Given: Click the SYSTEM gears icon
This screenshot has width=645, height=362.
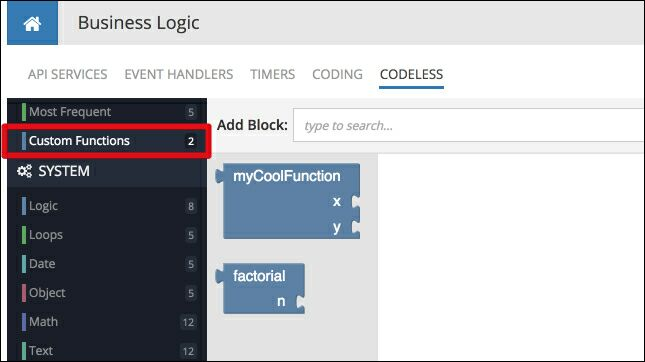Looking at the screenshot, I should tap(24, 171).
